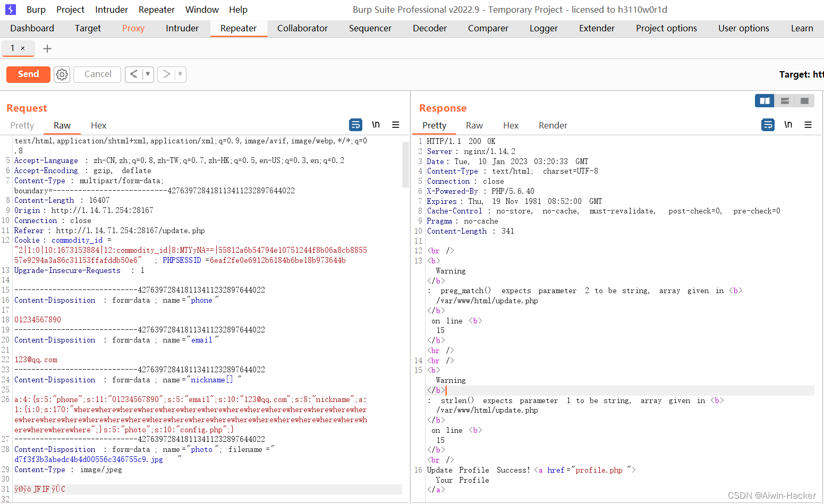Click the nickname[] form-data name
Viewport: 824px width, 504px height.
click(212, 380)
